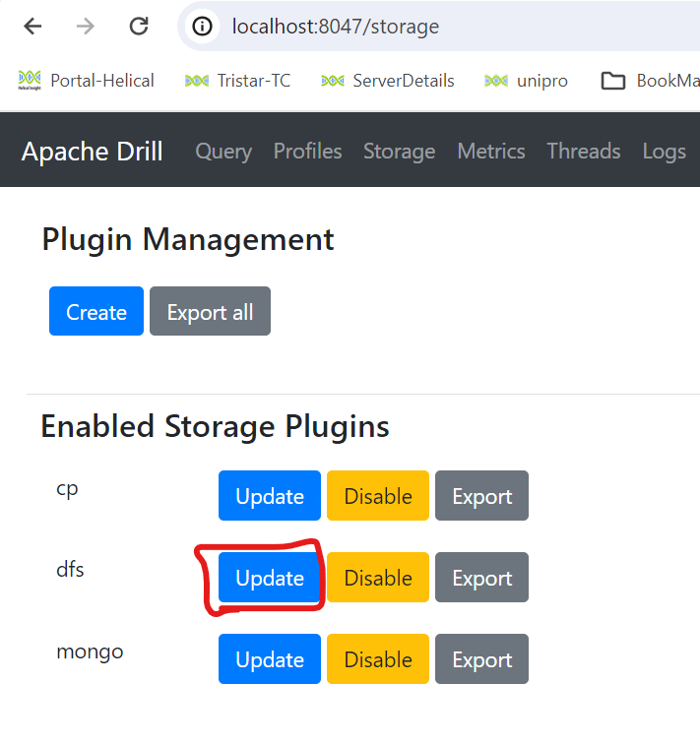
Task: Go back with the browser back arrow
Action: tap(32, 27)
